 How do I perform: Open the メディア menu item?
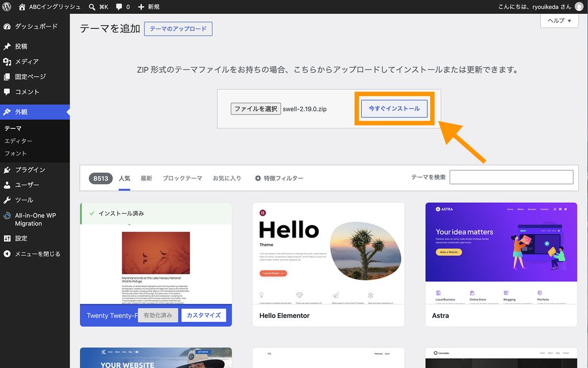click(35, 62)
